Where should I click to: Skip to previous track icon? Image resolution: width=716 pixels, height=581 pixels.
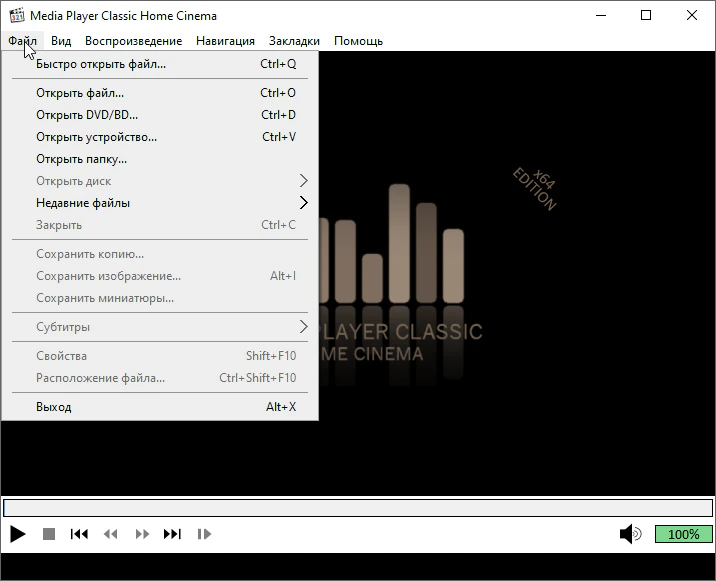79,534
